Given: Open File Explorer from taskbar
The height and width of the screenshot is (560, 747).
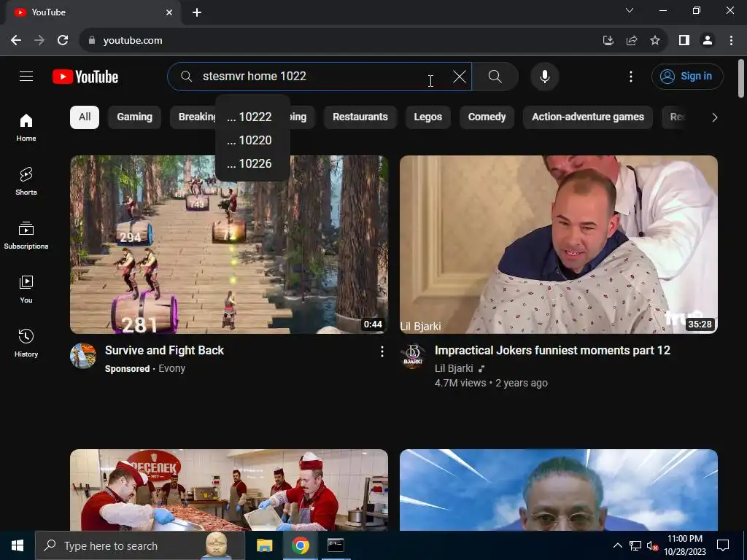Looking at the screenshot, I should [x=264, y=545].
